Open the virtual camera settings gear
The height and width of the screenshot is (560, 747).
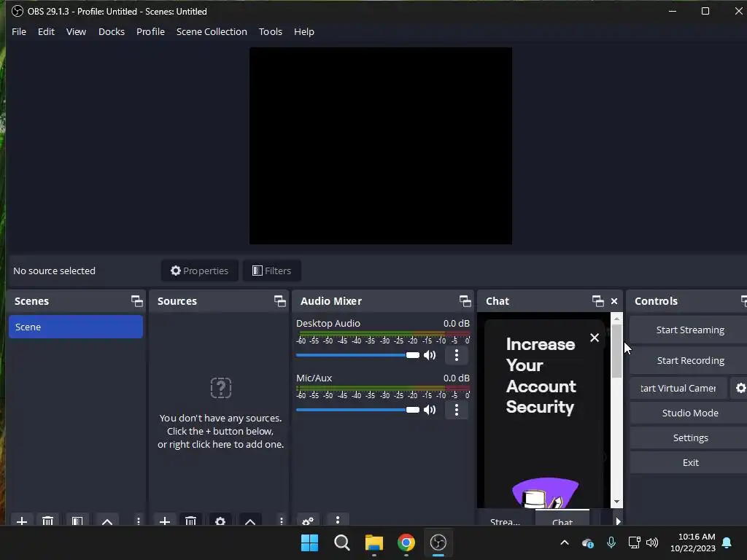740,388
